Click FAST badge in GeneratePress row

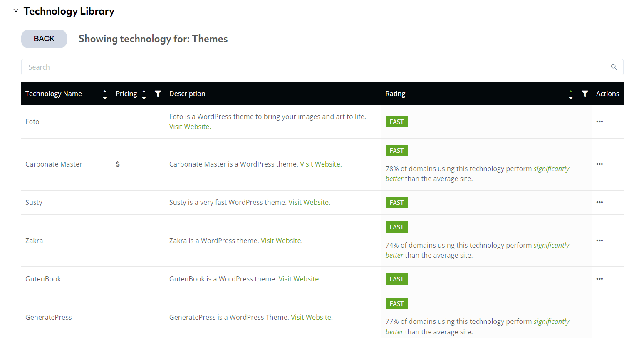(396, 303)
